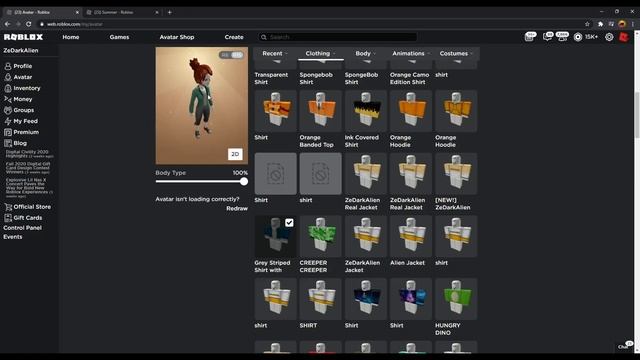This screenshot has height=360, width=640.
Task: Expand the Body dropdown
Action: [x=365, y=53]
